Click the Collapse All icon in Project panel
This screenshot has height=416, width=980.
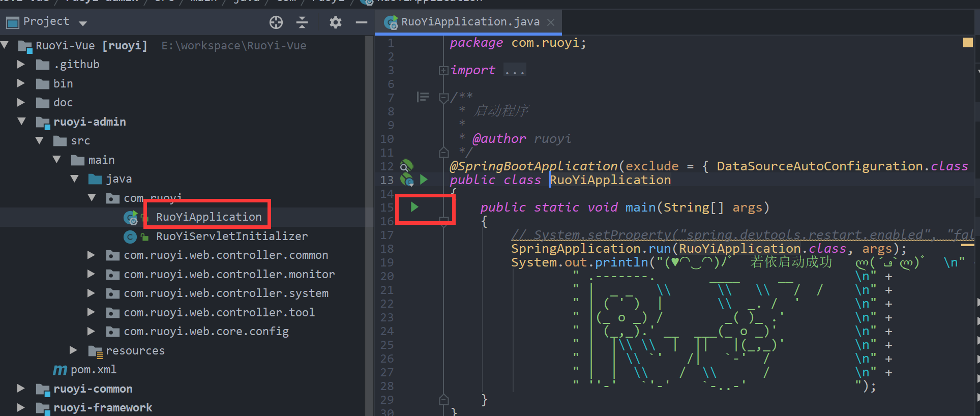(x=302, y=22)
